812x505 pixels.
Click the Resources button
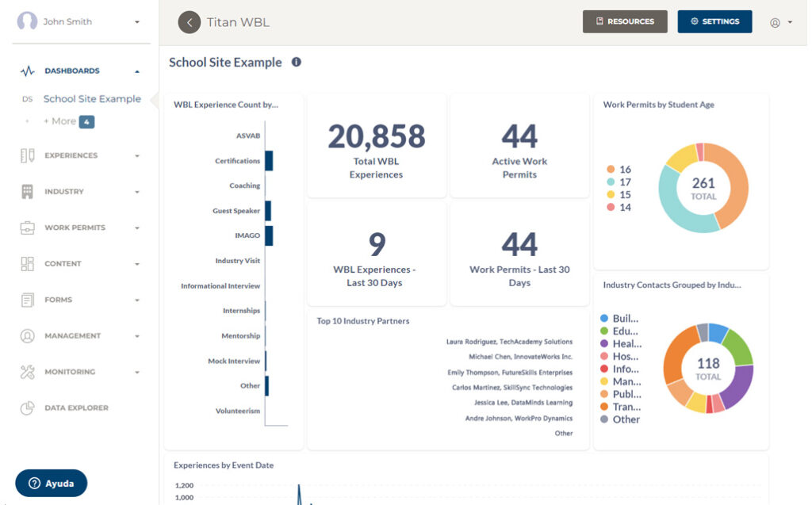point(625,22)
